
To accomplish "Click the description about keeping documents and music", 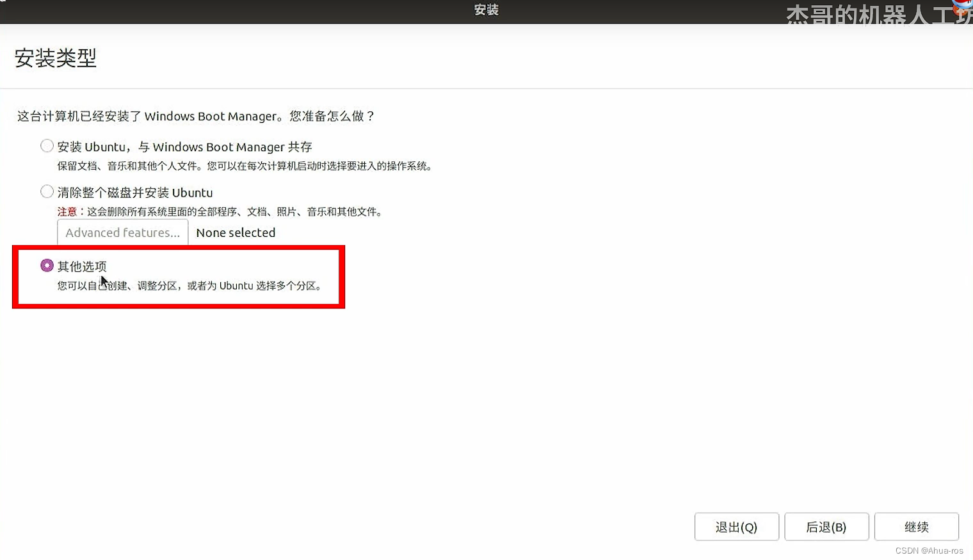I will coord(245,166).
